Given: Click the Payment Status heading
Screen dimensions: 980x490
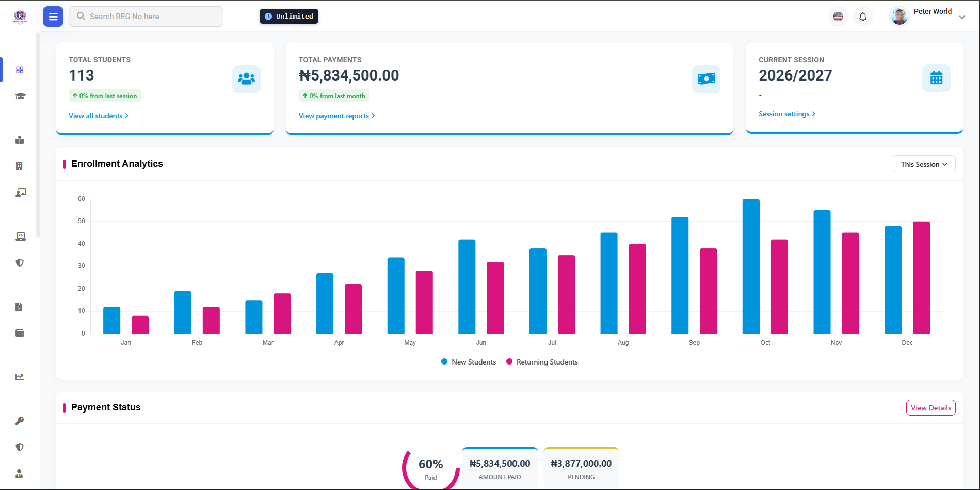Looking at the screenshot, I should 106,407.
